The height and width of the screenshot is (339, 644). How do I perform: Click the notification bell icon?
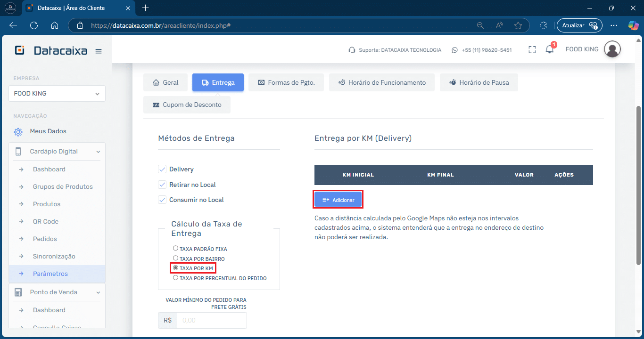pos(549,49)
